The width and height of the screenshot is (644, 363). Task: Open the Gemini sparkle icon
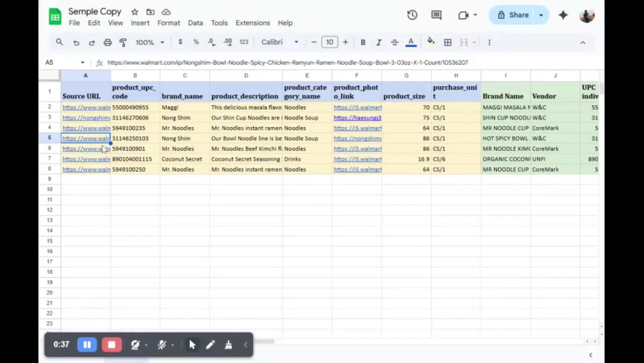[x=563, y=15]
